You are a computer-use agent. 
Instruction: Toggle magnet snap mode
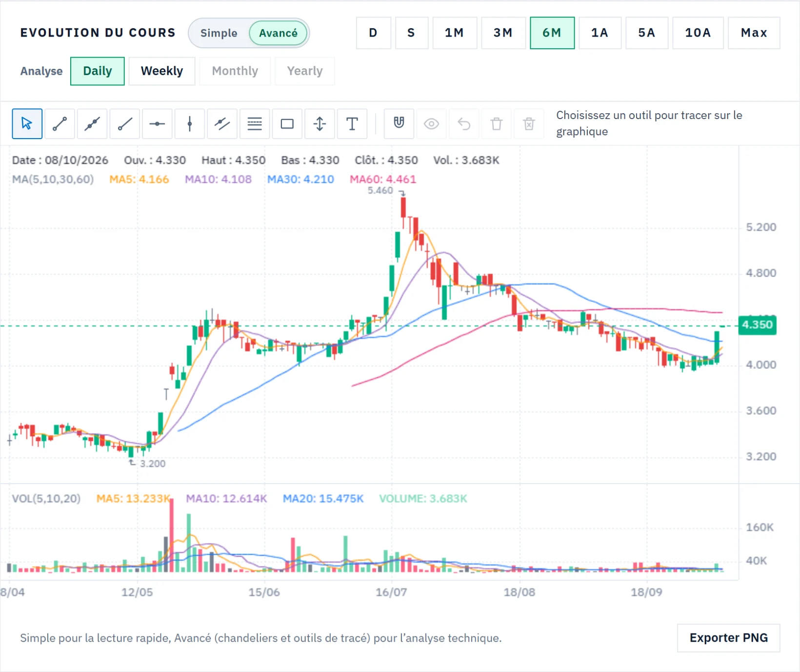pos(399,124)
